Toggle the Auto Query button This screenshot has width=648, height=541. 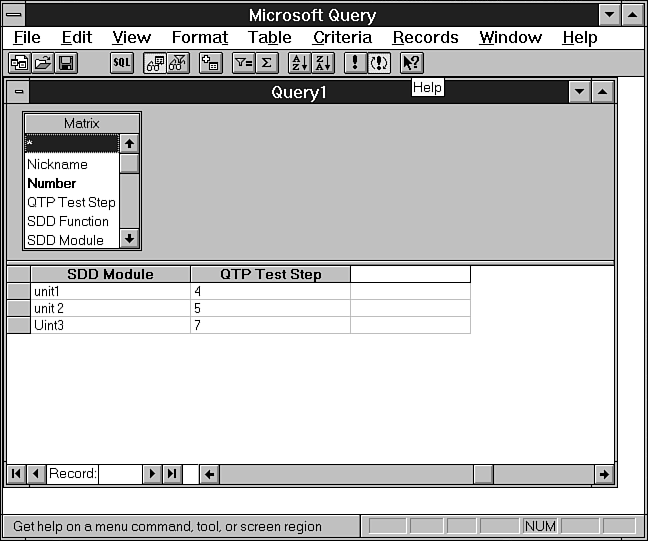(x=379, y=63)
